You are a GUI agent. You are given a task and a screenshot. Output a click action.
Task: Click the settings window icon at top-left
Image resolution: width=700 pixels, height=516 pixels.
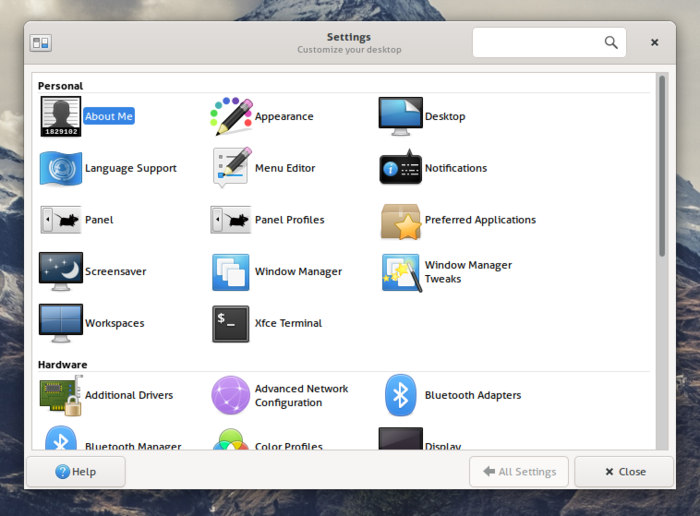coord(41,43)
